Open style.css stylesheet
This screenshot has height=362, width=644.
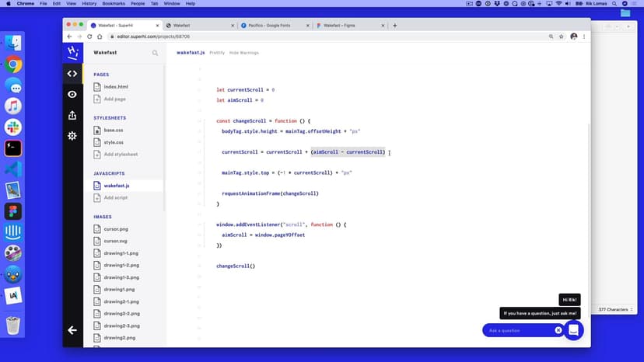tap(114, 142)
